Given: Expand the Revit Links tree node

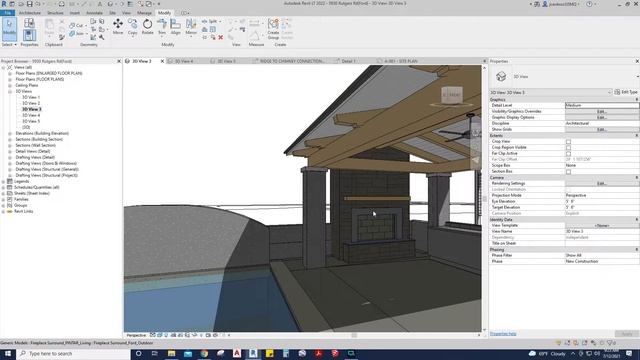Looking at the screenshot, I should (4, 211).
